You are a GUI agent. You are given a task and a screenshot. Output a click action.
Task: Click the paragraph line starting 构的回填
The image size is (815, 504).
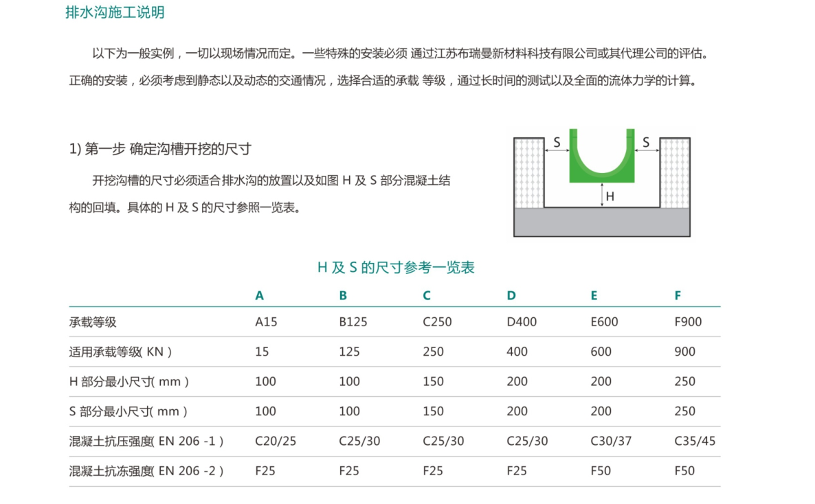coord(185,208)
